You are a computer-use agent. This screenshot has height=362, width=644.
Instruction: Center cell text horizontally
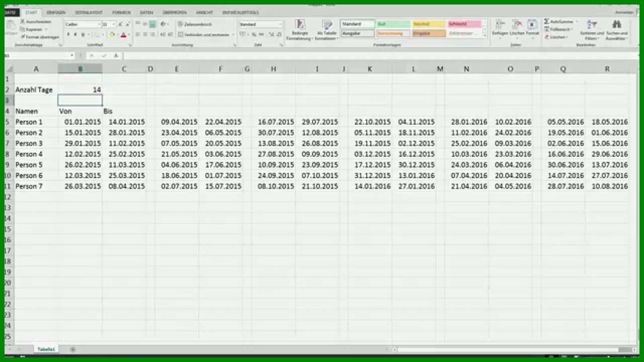tap(145, 35)
